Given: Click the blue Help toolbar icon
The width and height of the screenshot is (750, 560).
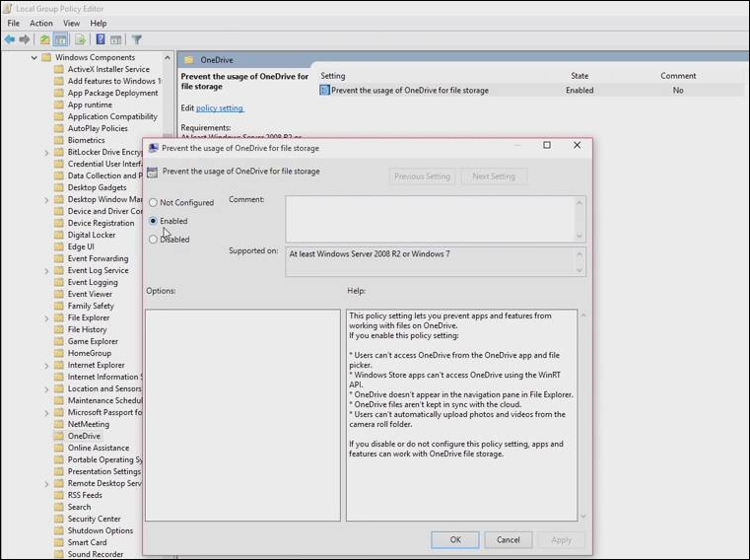Looking at the screenshot, I should pos(101,39).
